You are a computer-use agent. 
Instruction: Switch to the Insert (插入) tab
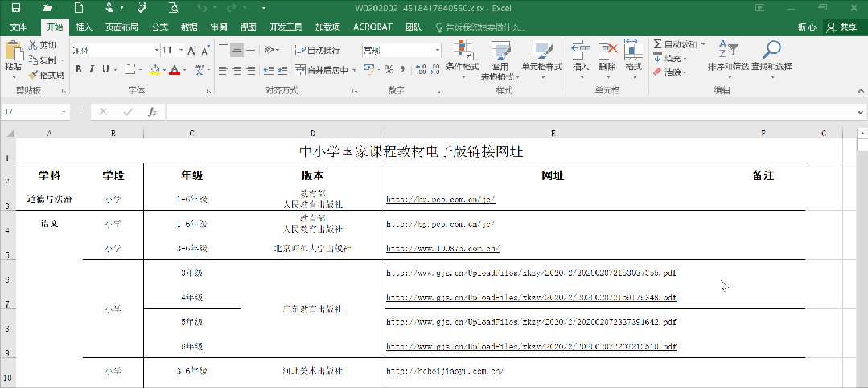tap(84, 27)
